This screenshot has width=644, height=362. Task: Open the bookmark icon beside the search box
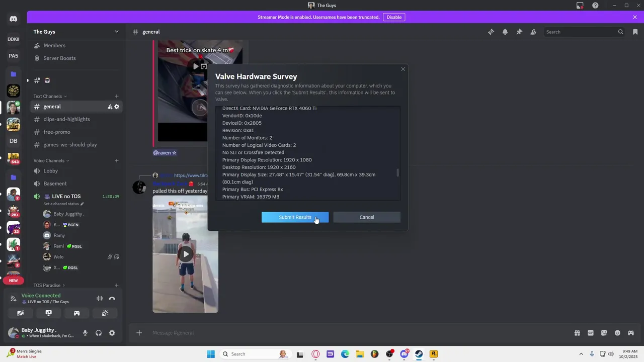(x=635, y=32)
